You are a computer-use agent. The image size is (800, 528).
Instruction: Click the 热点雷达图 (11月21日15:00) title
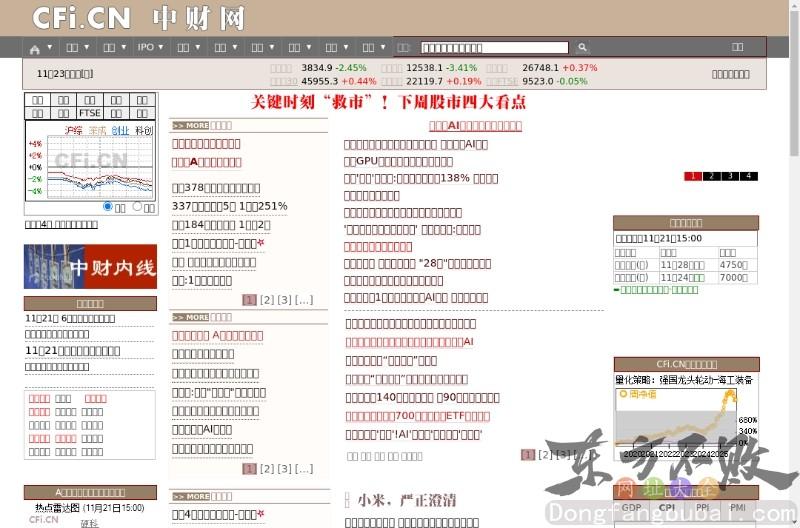click(90, 508)
